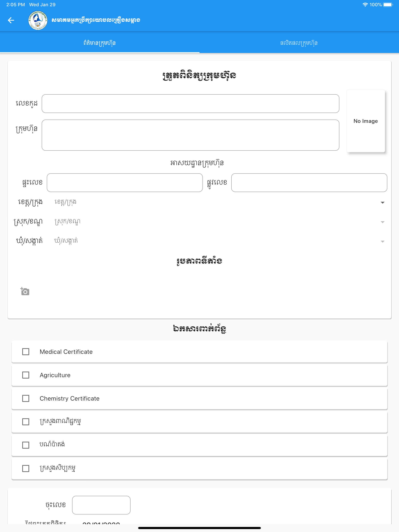Check the Wi-Fi status icon
Image resolution: width=399 pixels, height=532 pixels.
pos(365,4)
